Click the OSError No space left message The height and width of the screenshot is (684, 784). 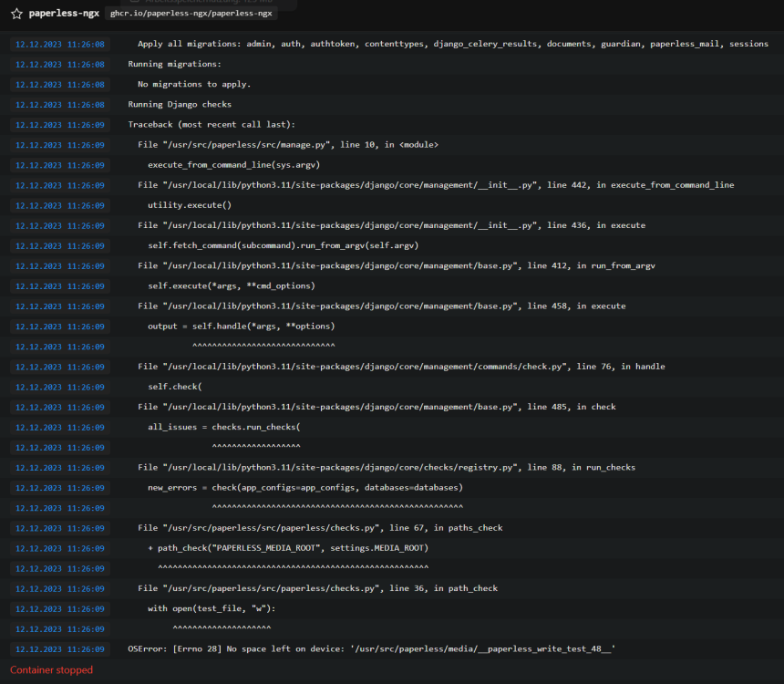point(372,649)
